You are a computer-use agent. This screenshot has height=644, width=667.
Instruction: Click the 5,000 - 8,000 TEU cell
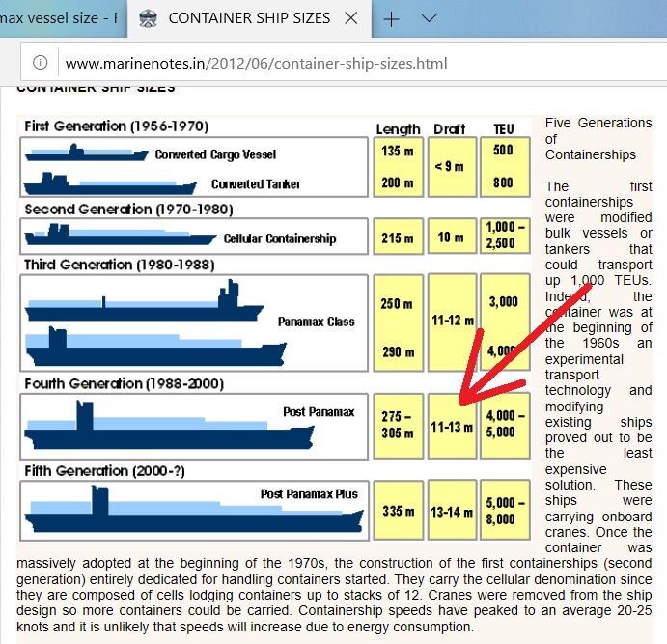click(504, 510)
